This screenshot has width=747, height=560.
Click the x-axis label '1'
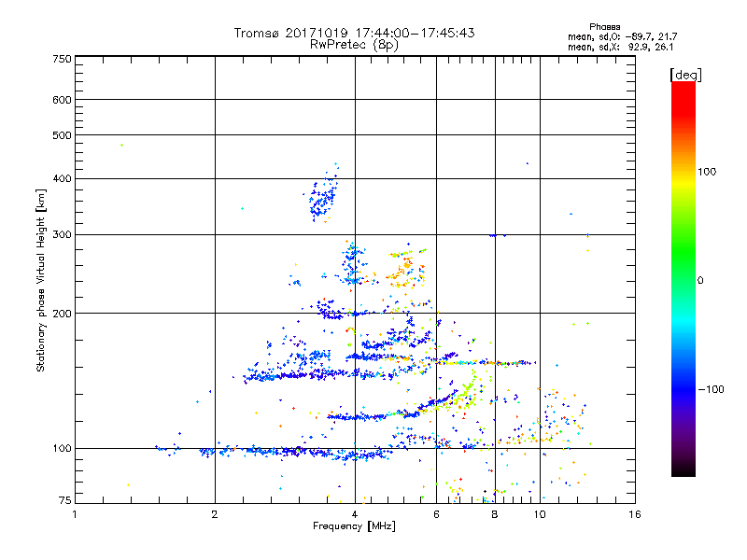coord(75,514)
